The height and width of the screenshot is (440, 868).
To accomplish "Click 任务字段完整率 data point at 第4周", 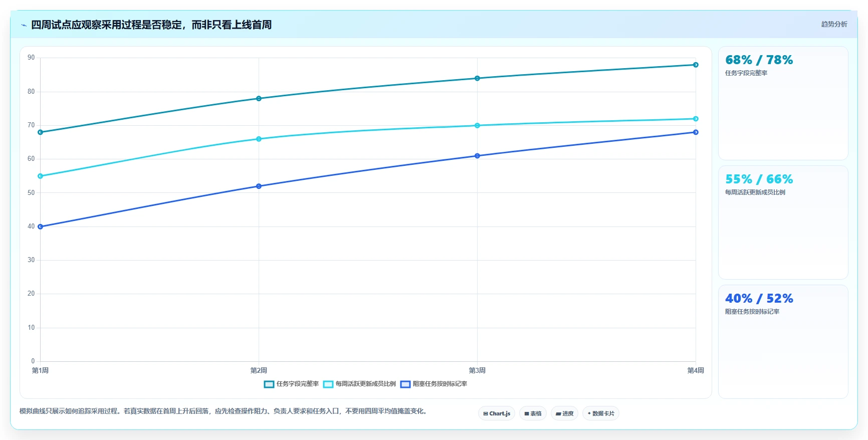I will click(696, 65).
